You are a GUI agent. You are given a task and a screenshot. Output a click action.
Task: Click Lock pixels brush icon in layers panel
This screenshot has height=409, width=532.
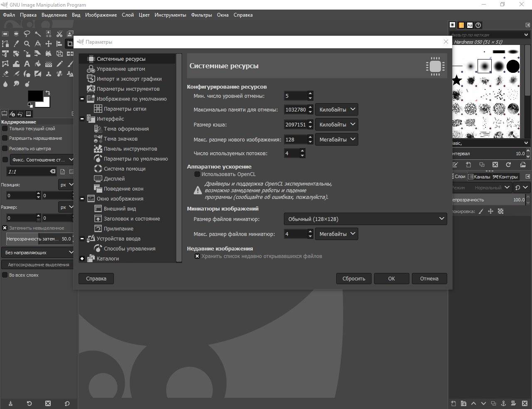pos(481,211)
